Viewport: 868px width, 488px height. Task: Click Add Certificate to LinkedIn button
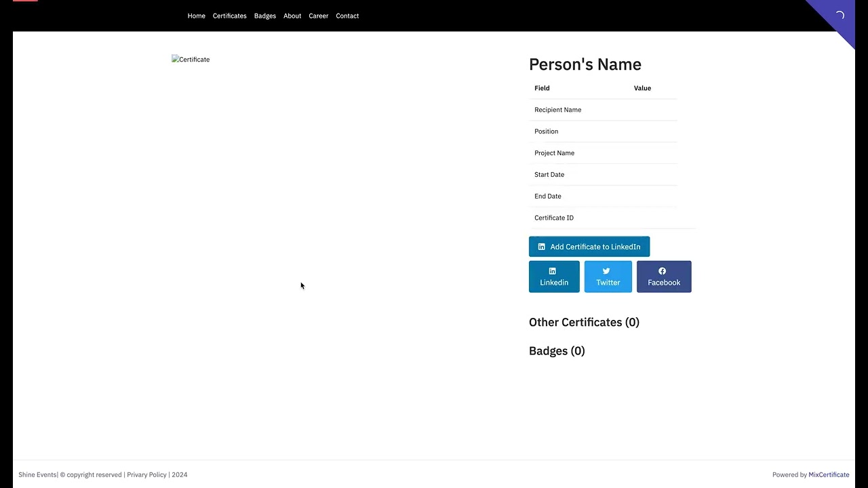589,247
